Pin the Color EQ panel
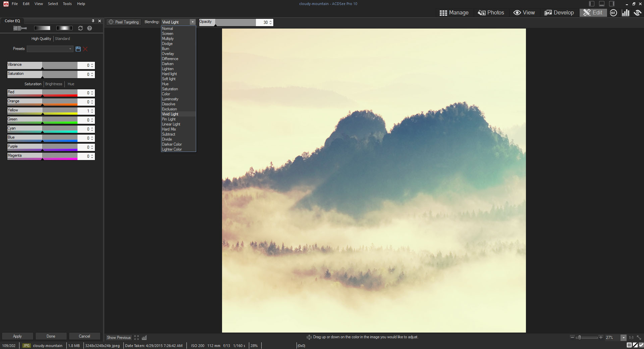644x349 pixels. tap(93, 21)
